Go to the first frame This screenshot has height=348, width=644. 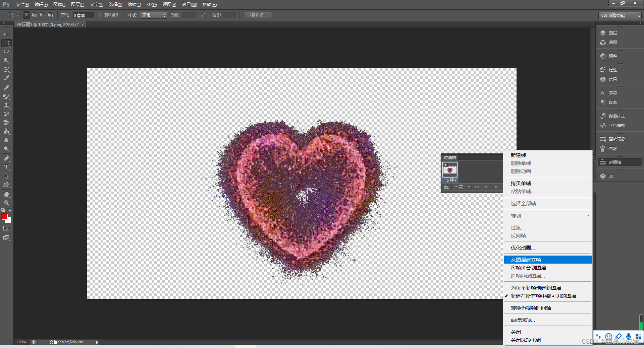(477, 187)
